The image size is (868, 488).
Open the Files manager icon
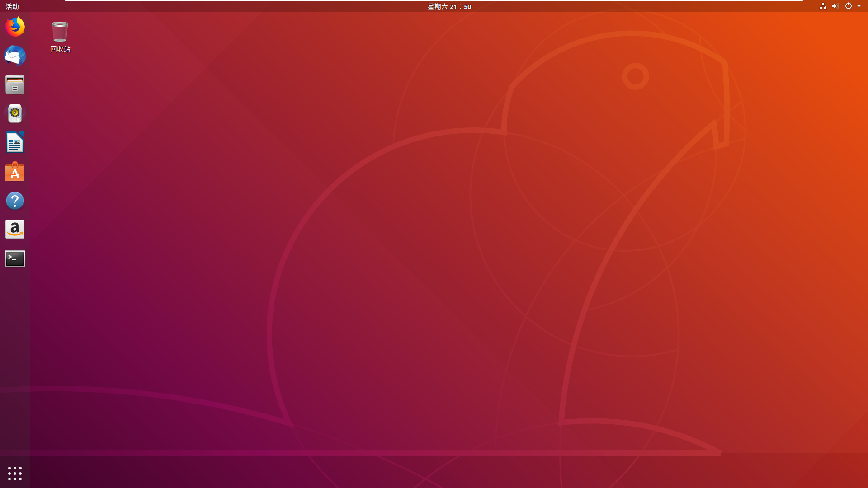click(15, 84)
